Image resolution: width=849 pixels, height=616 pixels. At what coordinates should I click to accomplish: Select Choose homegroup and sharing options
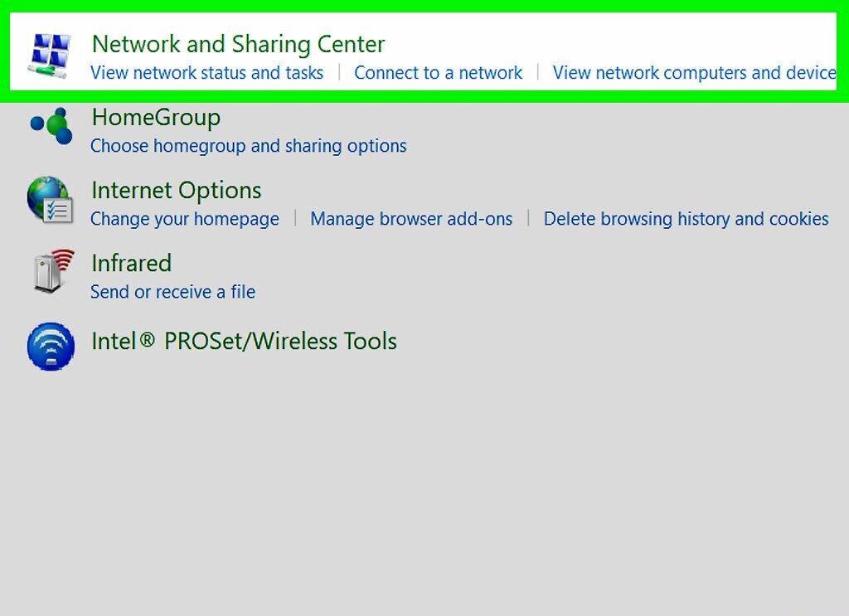[249, 146]
